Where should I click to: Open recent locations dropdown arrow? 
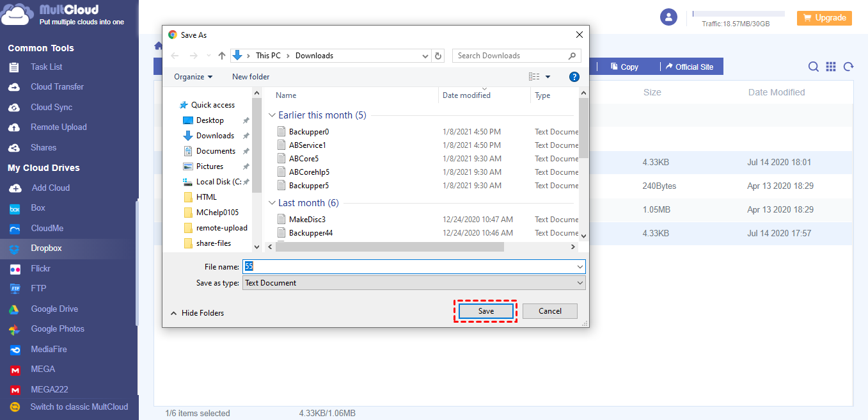209,56
